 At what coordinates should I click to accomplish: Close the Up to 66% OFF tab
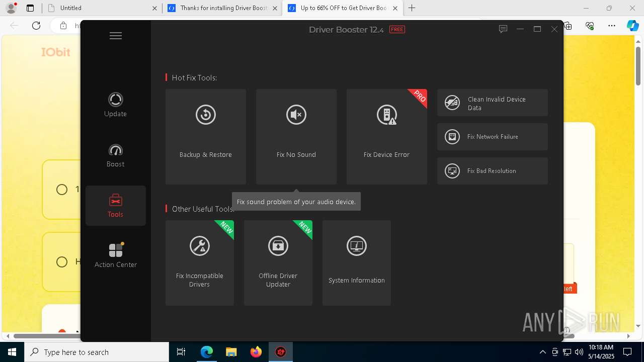(395, 8)
